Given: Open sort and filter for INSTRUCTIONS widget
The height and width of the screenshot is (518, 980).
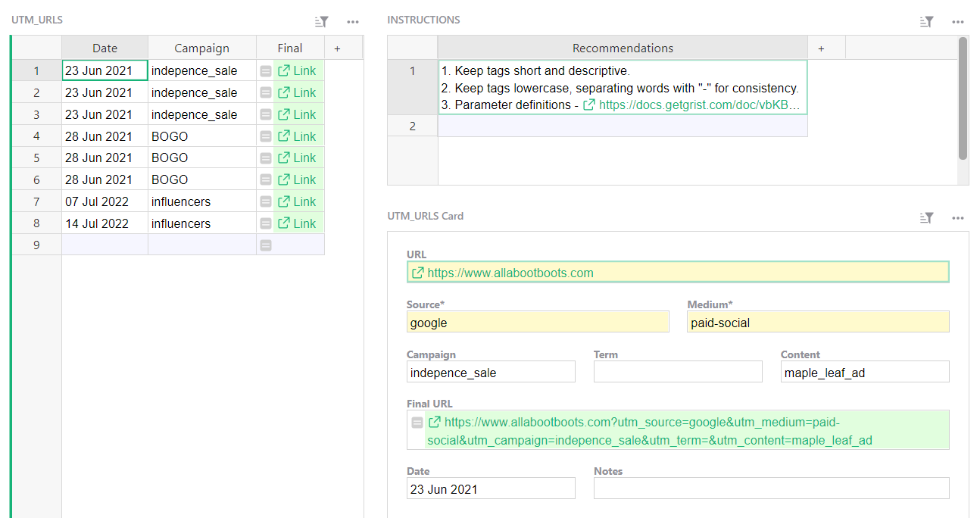Looking at the screenshot, I should pos(926,20).
